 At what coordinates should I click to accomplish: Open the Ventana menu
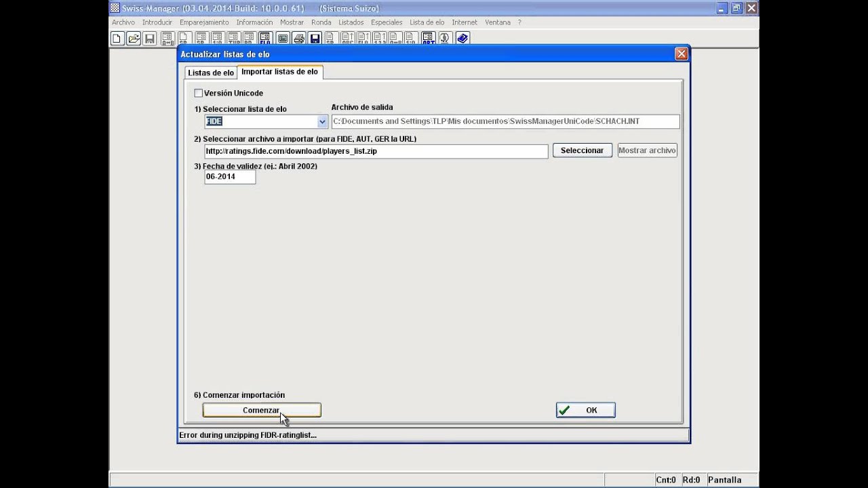pos(498,22)
